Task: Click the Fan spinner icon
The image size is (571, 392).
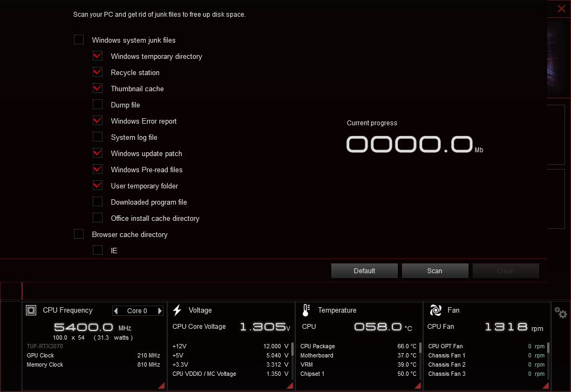Action: (x=436, y=310)
